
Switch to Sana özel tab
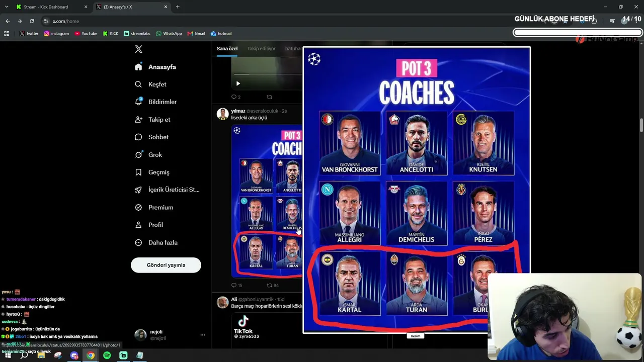coord(227,48)
